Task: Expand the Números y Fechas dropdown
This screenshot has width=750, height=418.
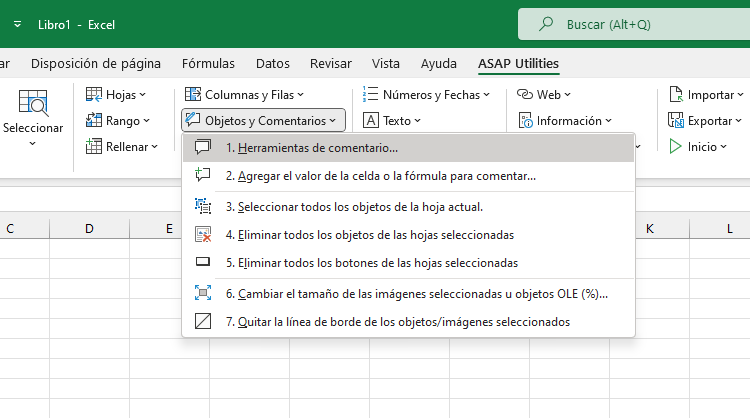Action: 486,95
